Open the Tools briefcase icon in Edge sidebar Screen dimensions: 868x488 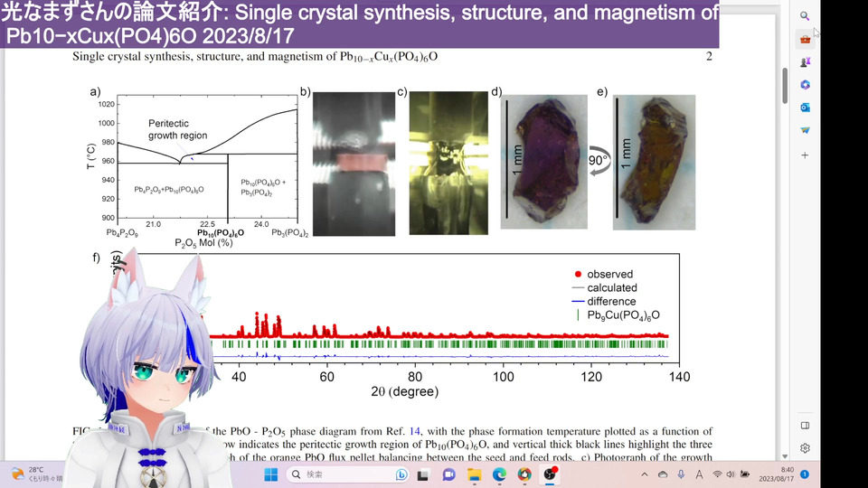click(805, 39)
